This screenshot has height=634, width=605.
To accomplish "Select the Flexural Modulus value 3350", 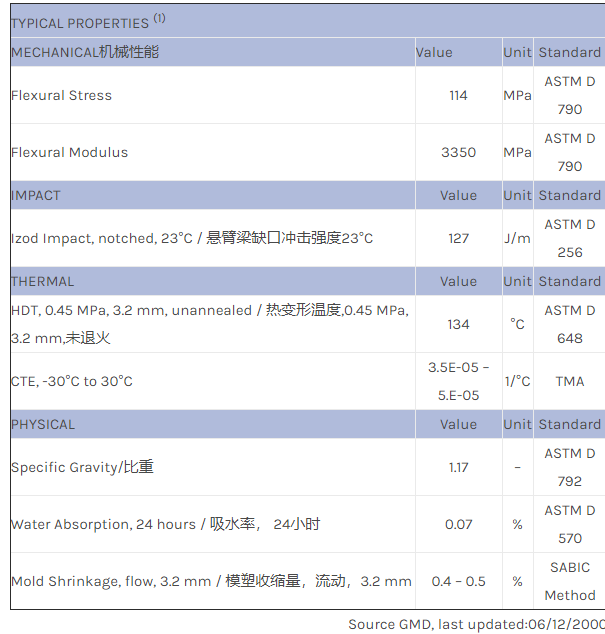I will tap(458, 153).
